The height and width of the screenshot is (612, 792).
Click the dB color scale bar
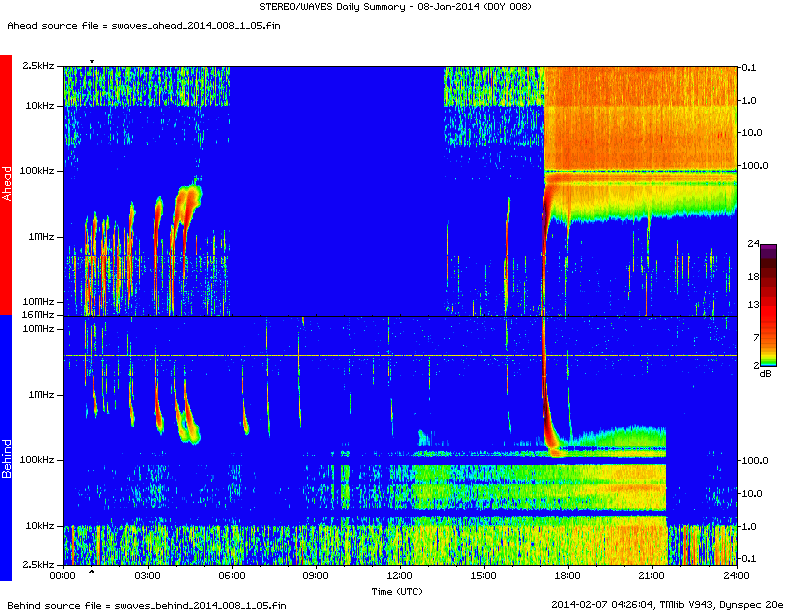768,304
